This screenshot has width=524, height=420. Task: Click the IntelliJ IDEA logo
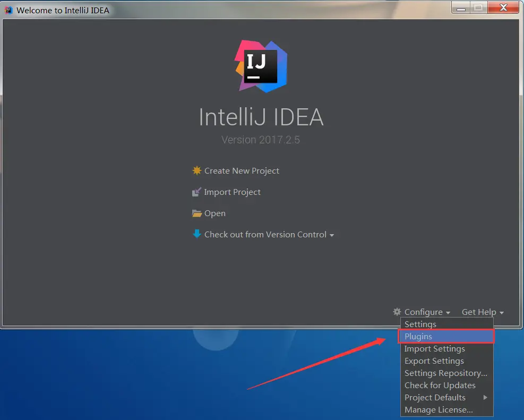click(261, 66)
